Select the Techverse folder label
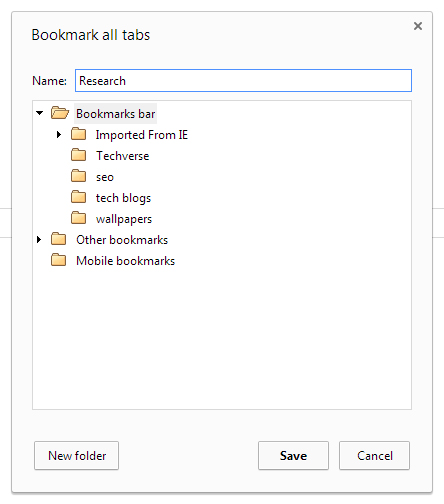Screen dimensions: 444x504 [122, 156]
